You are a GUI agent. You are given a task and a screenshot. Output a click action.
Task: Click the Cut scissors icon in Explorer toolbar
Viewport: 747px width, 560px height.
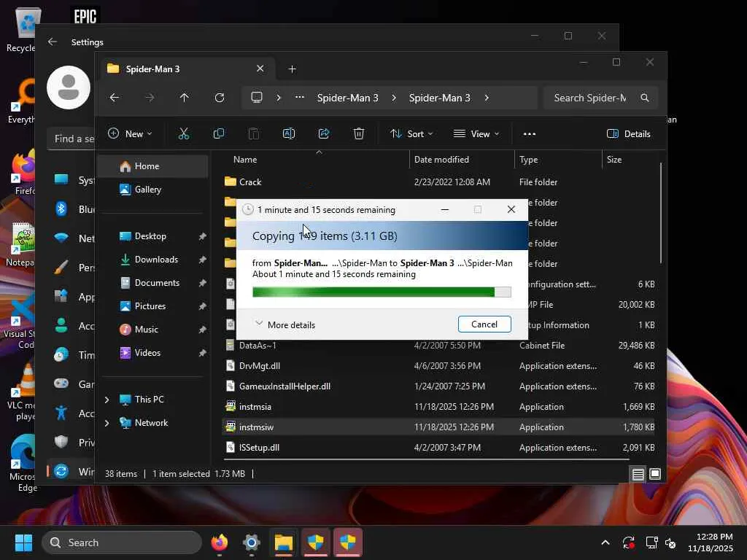click(x=183, y=134)
